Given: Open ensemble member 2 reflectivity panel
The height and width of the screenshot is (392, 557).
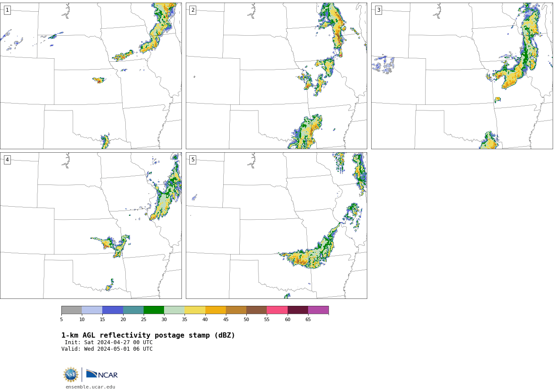Looking at the screenshot, I should [276, 76].
